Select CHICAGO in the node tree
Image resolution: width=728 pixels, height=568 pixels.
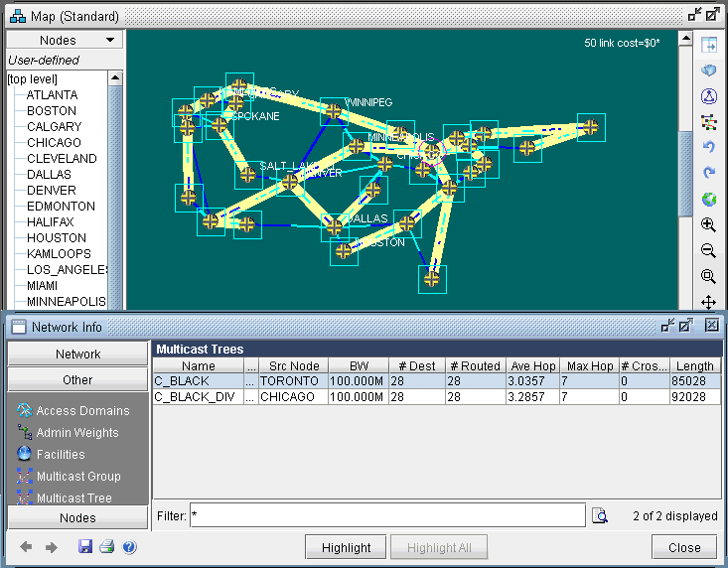tap(55, 143)
